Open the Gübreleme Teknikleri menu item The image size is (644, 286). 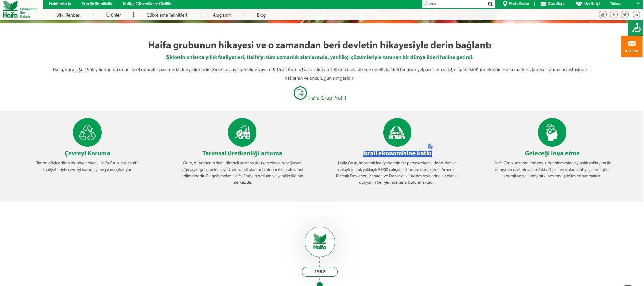[x=167, y=15]
